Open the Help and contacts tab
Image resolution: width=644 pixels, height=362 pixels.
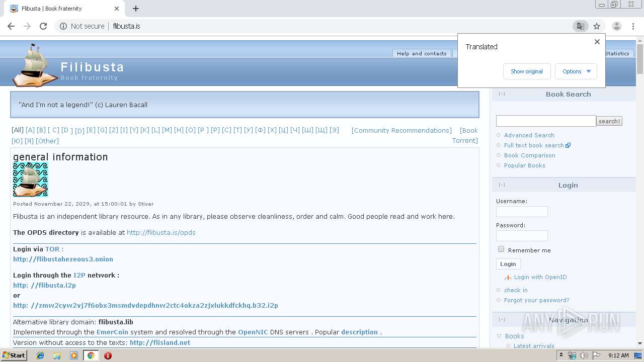[422, 53]
